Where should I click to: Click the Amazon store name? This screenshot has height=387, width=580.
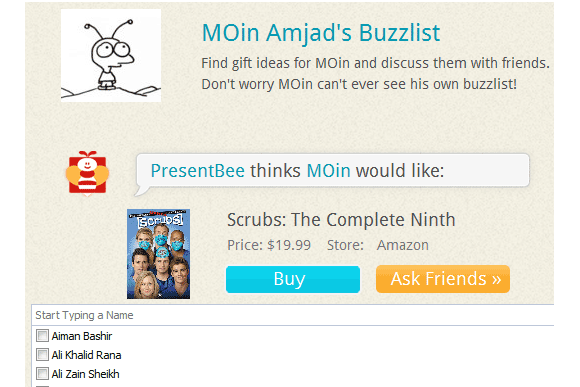click(x=402, y=245)
